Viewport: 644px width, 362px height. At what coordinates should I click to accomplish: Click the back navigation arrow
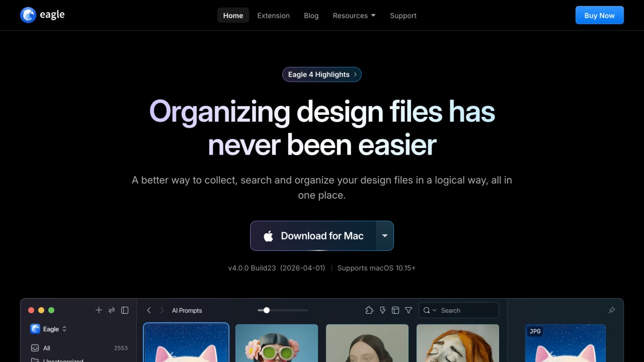[149, 310]
